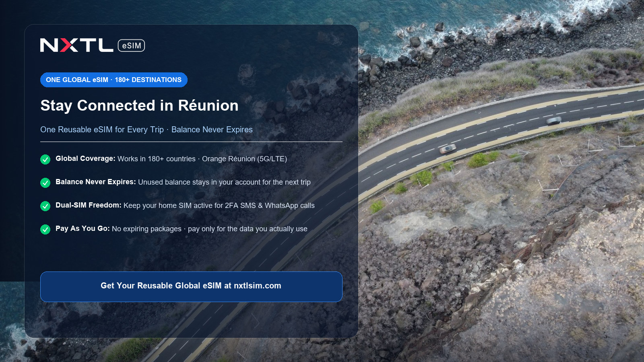Click Get Your Reusable Global eSIM button
The width and height of the screenshot is (644, 362).
[191, 286]
